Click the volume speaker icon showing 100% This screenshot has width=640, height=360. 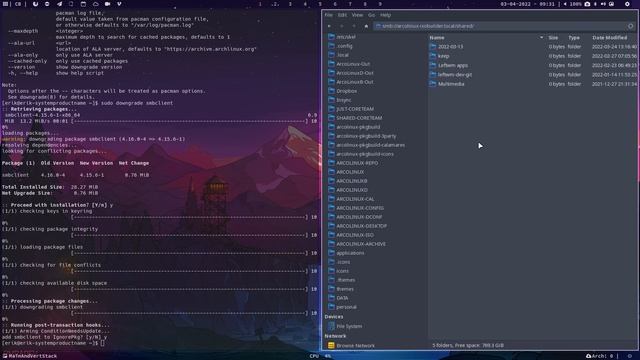(x=565, y=4)
